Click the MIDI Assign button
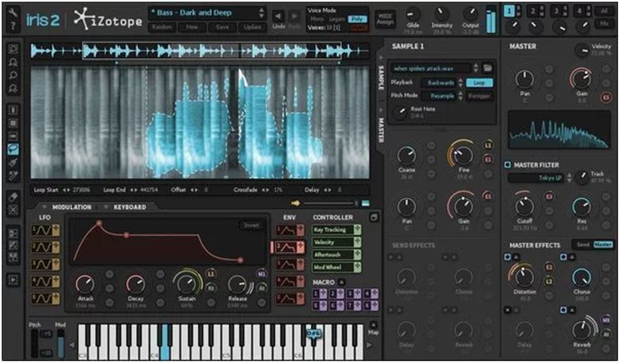 [385, 19]
